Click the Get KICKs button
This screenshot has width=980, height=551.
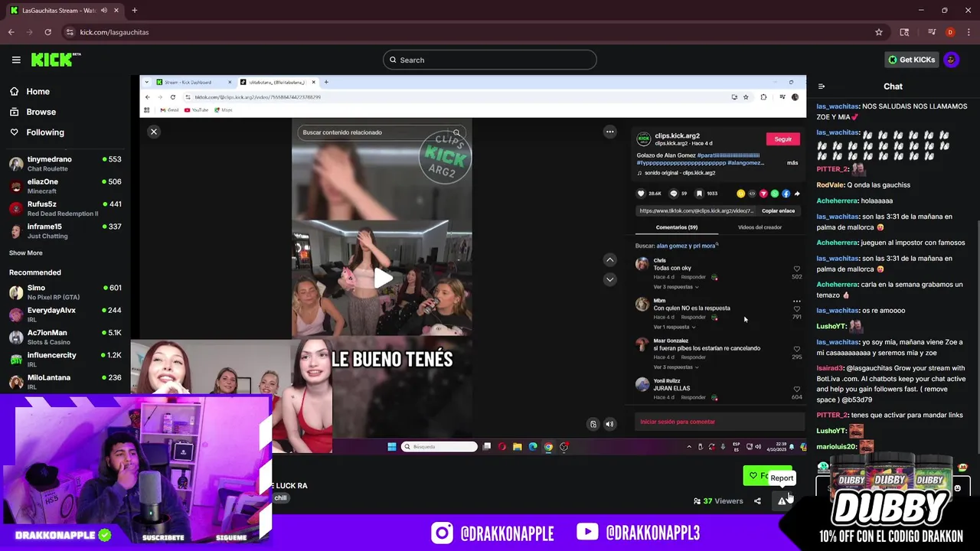[911, 60]
